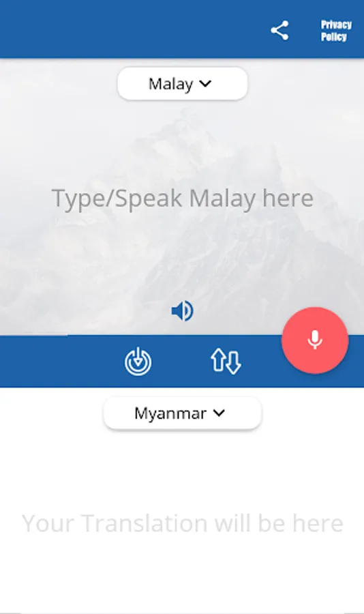
Task: Click the translate circular arrow icon
Action: 138,362
